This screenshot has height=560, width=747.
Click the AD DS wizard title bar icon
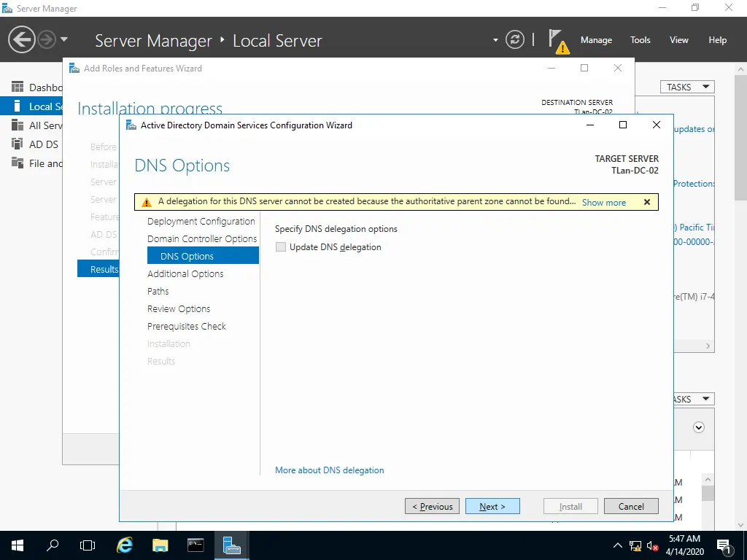(131, 125)
